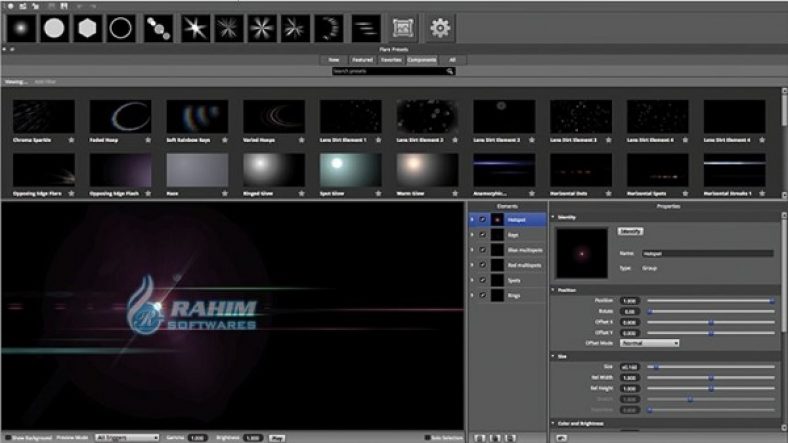Click the search magnifier icon
The width and height of the screenshot is (788, 443).
(x=451, y=71)
